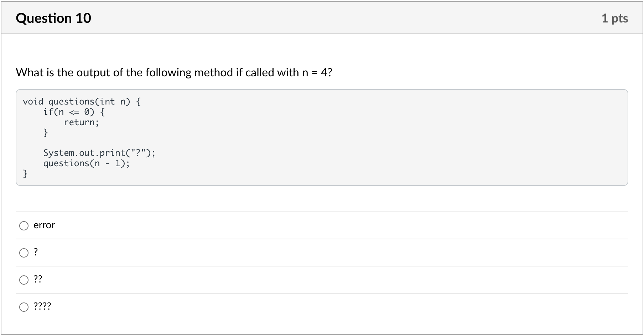The image size is (644, 336).
Task: Mark the '??' radio button
Action: 24,280
